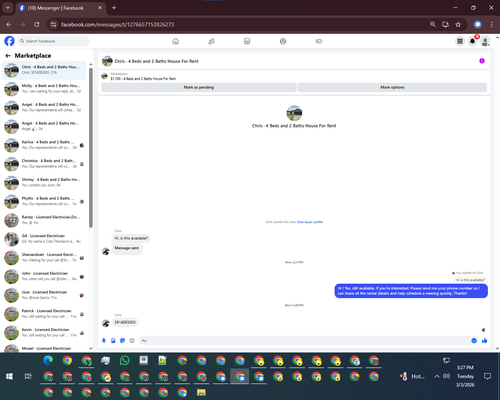The width and height of the screenshot is (500, 400).
Task: Open a new browser tab
Action: pos(114,8)
